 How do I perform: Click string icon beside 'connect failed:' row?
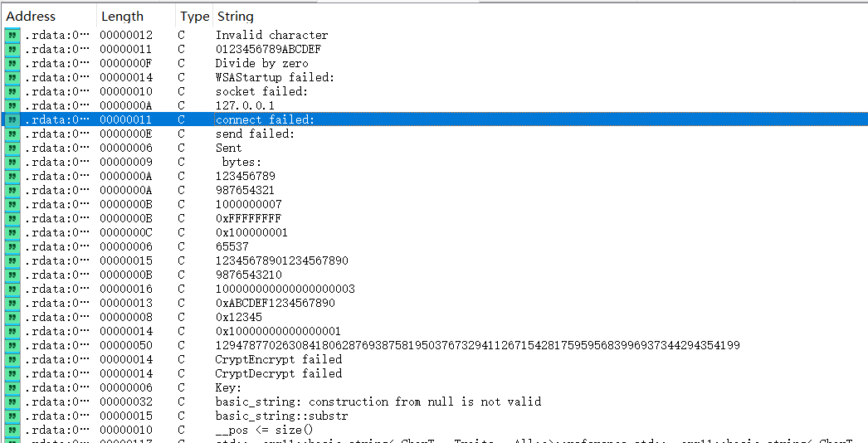click(12, 119)
